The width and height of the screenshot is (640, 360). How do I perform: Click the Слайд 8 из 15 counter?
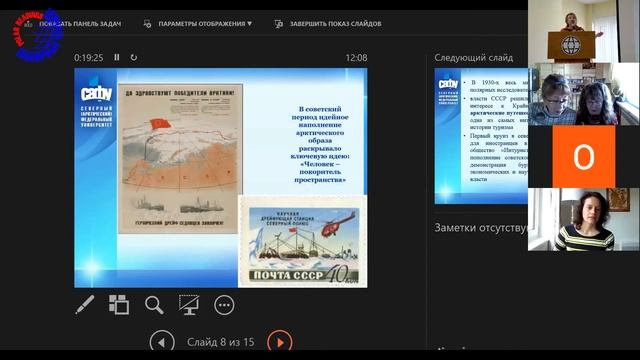(x=221, y=342)
